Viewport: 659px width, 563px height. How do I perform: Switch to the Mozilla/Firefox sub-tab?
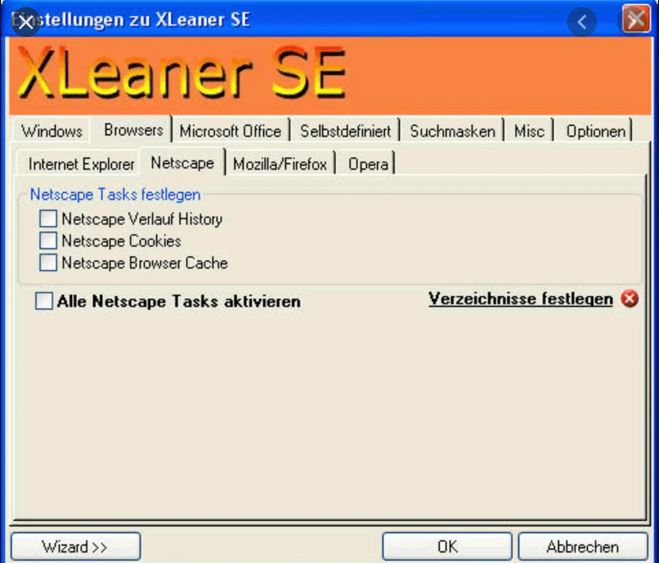280,164
